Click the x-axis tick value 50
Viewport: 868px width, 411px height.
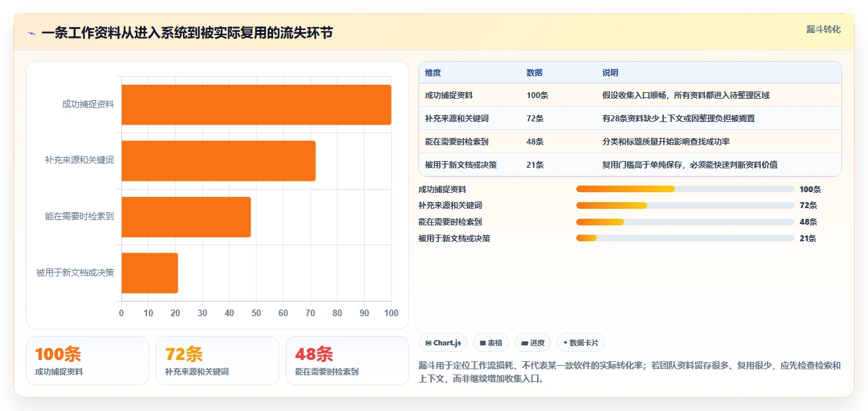(256, 313)
